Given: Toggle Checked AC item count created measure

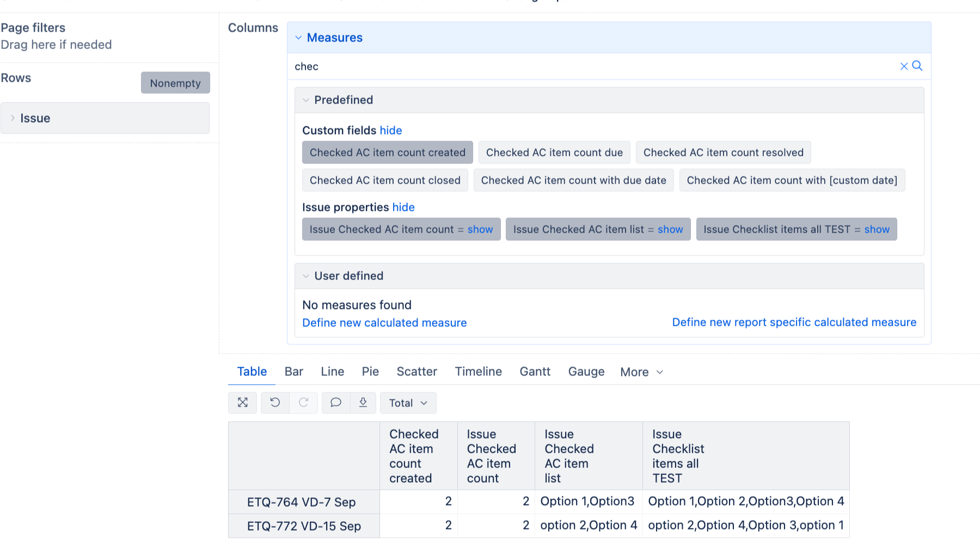Looking at the screenshot, I should click(x=387, y=153).
